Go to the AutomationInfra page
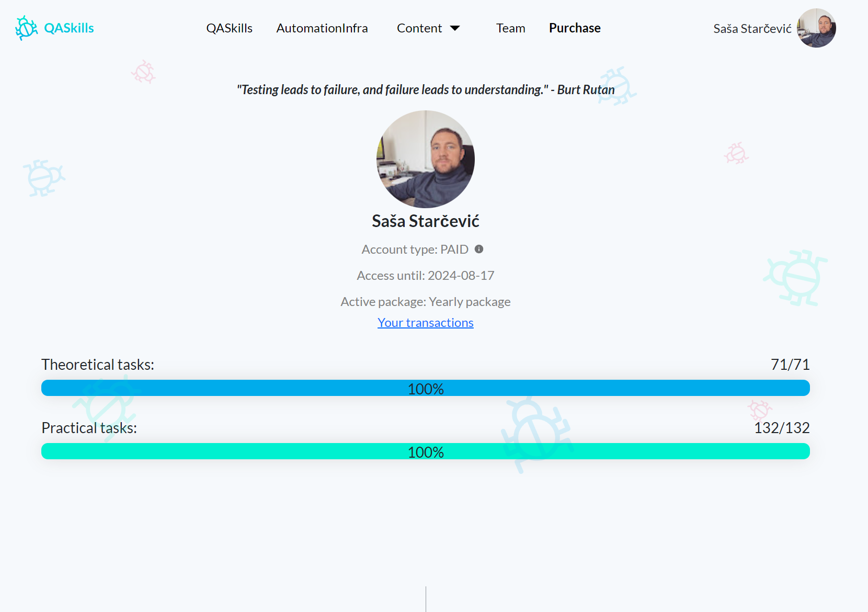The width and height of the screenshot is (868, 612). pos(322,28)
